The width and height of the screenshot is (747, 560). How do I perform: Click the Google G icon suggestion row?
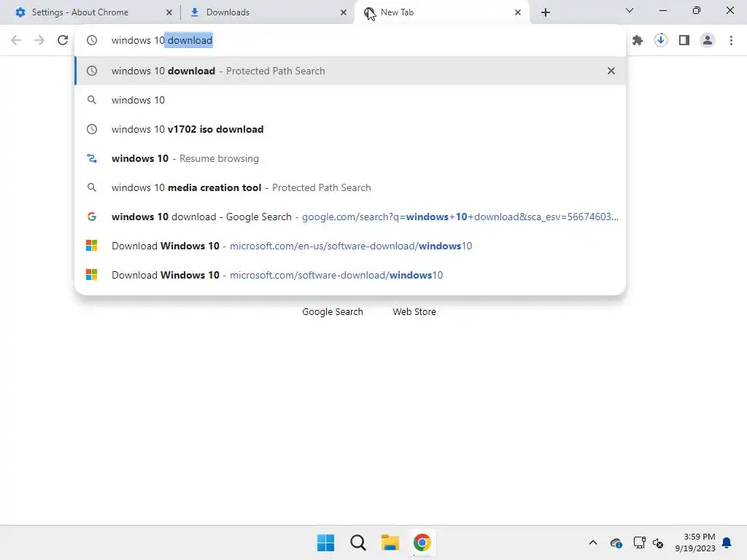(91, 217)
